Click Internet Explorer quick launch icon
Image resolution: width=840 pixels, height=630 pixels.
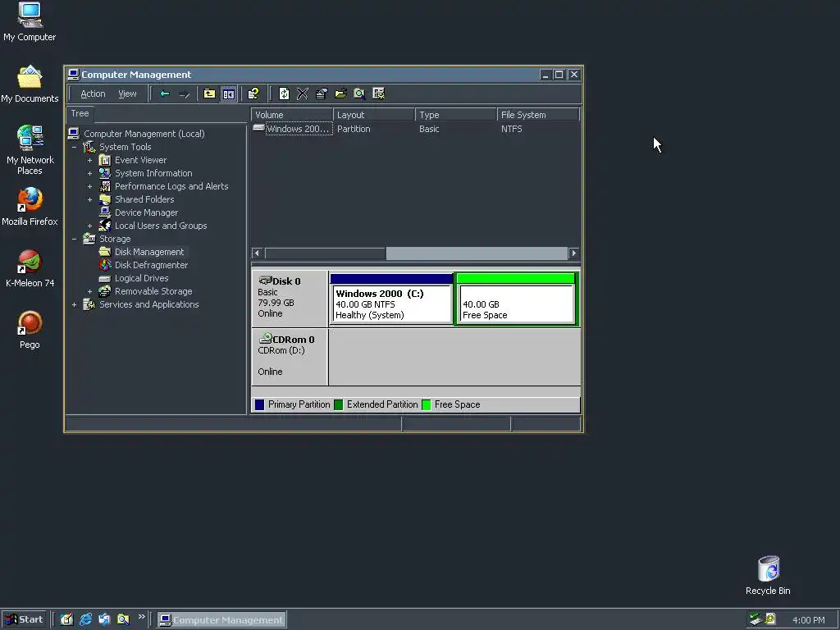pos(85,620)
